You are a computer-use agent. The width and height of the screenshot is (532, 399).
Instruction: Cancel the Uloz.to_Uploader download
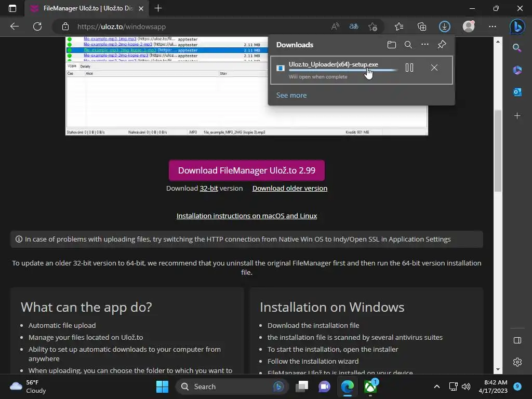coord(434,68)
